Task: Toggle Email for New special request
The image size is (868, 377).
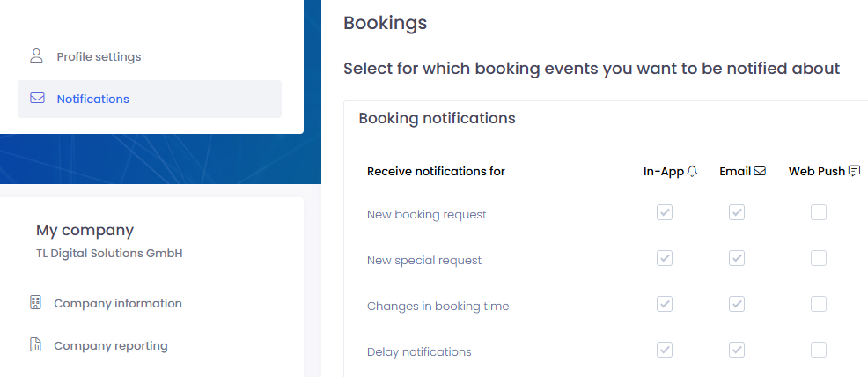Action: [737, 258]
